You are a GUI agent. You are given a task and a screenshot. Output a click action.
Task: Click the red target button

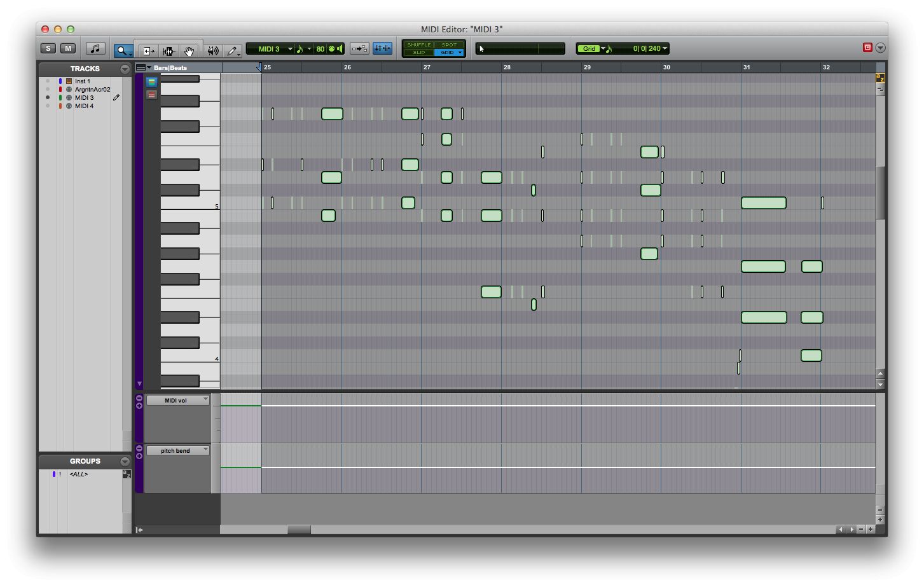pyautogui.click(x=867, y=48)
